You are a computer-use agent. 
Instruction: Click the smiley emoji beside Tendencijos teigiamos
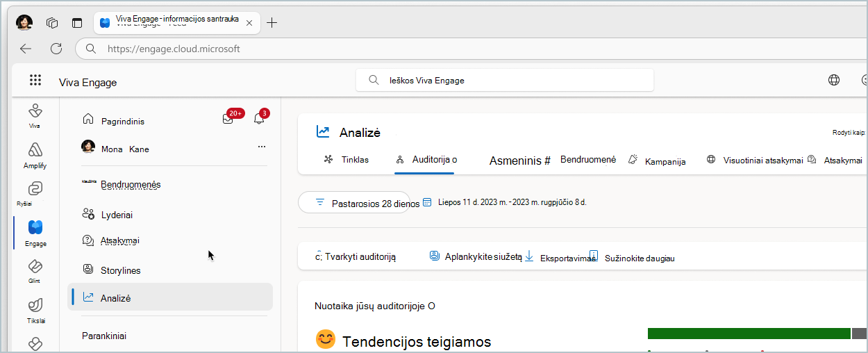pos(325,339)
